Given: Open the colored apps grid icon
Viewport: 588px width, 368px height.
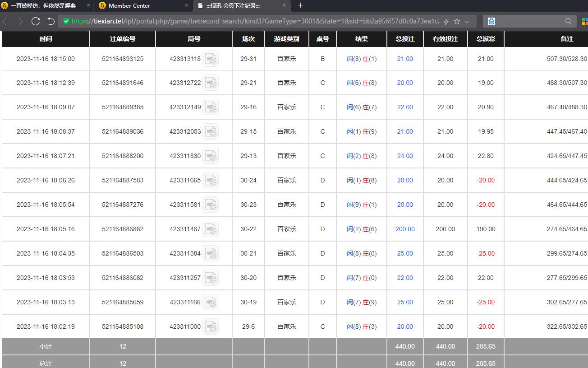Looking at the screenshot, I should tap(584, 21).
